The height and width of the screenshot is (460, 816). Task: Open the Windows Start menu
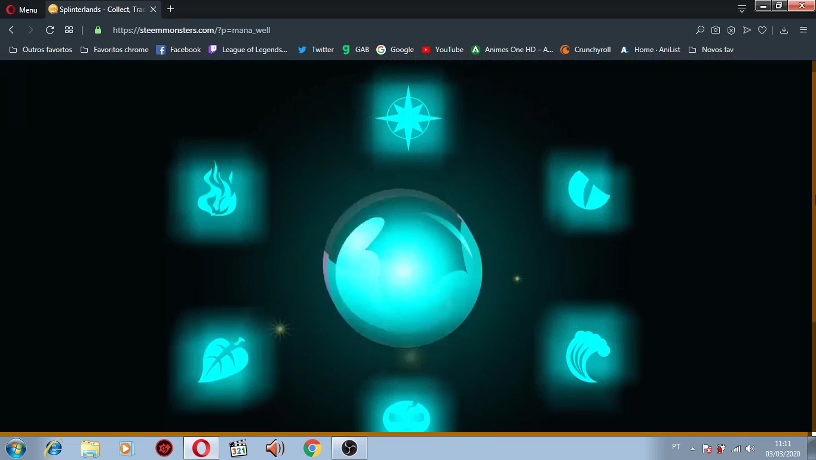(16, 448)
